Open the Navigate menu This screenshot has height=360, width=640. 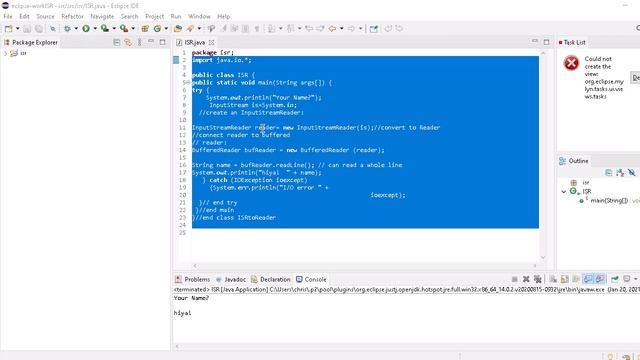pos(102,16)
